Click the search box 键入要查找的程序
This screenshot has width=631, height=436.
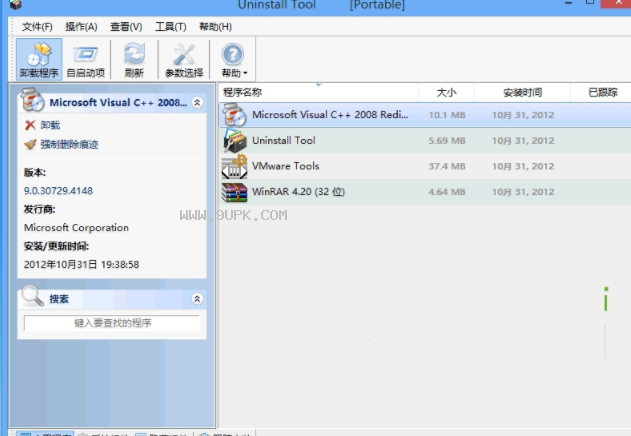click(112, 323)
